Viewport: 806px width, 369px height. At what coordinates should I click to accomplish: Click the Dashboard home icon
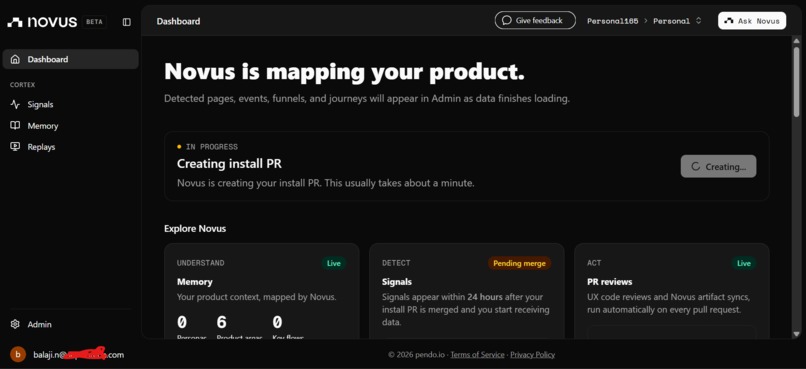coord(15,59)
